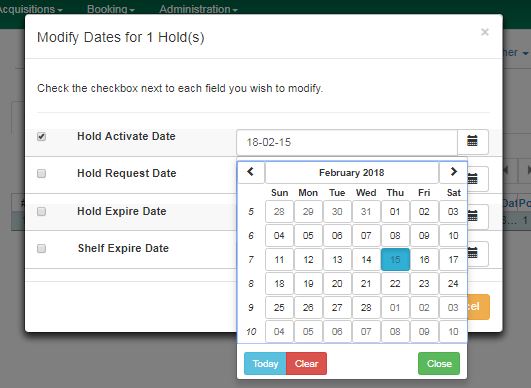Click the green Close button
The width and height of the screenshot is (531, 388).
click(x=439, y=363)
